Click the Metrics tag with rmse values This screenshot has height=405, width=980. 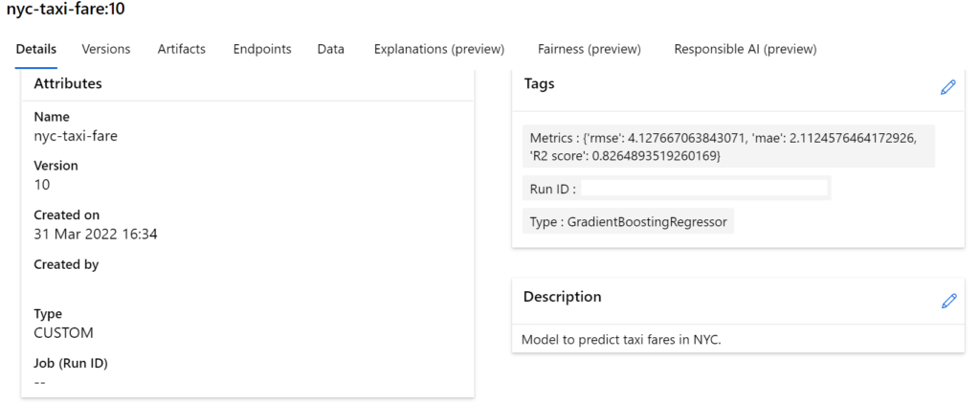point(728,146)
